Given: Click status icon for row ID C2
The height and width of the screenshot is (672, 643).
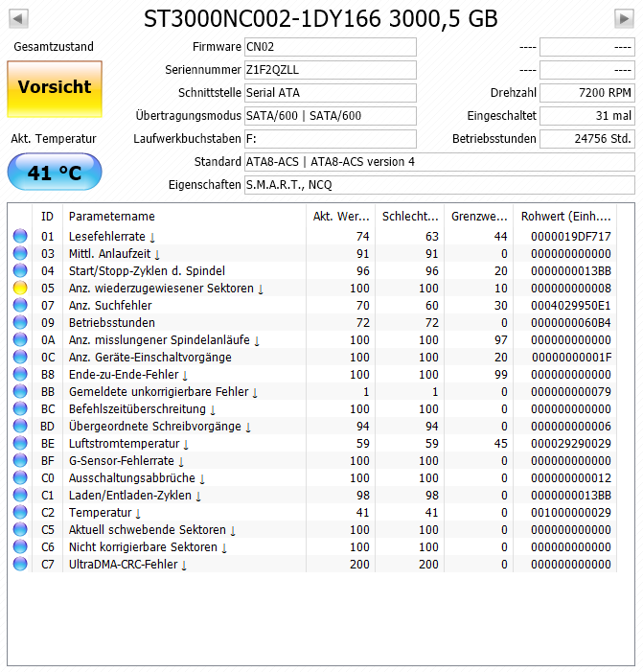Looking at the screenshot, I should click(20, 512).
